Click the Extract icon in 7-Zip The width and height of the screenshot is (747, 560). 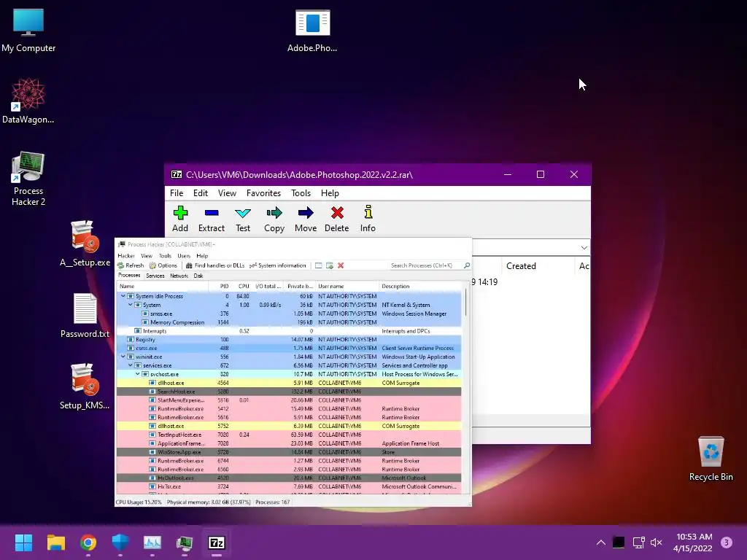[x=211, y=219]
